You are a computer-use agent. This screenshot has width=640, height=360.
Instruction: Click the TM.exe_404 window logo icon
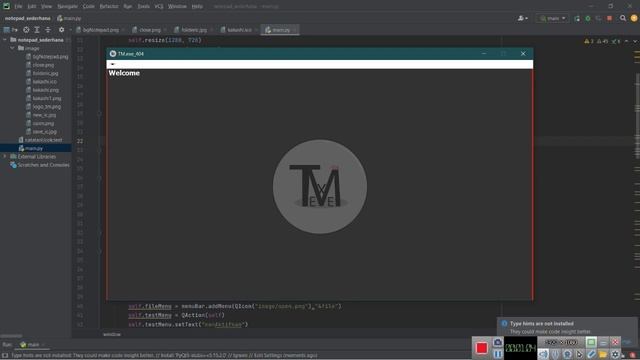tap(113, 53)
